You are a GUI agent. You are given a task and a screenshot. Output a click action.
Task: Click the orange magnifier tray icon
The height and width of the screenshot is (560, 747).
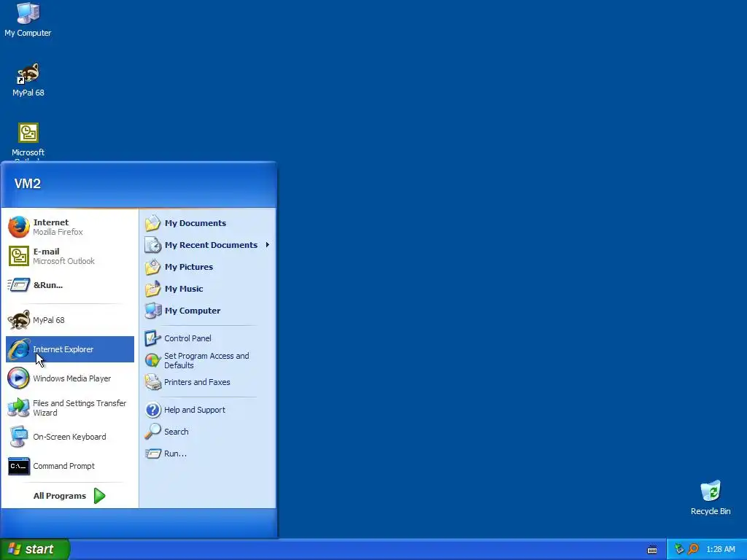point(694,549)
